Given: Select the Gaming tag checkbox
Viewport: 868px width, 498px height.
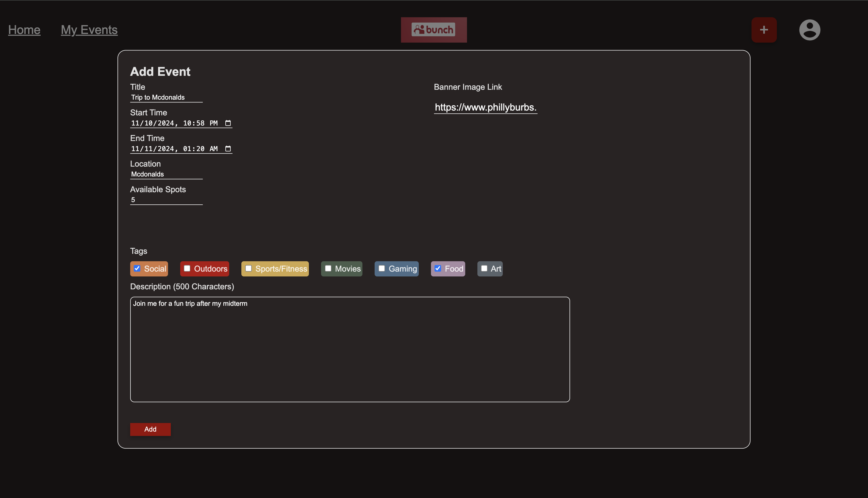Looking at the screenshot, I should pyautogui.click(x=382, y=269).
